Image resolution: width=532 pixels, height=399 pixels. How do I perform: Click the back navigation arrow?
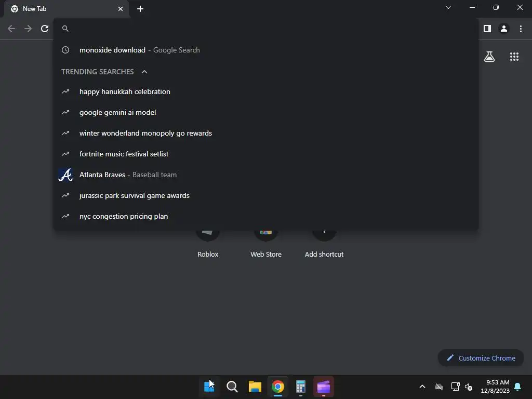11,29
